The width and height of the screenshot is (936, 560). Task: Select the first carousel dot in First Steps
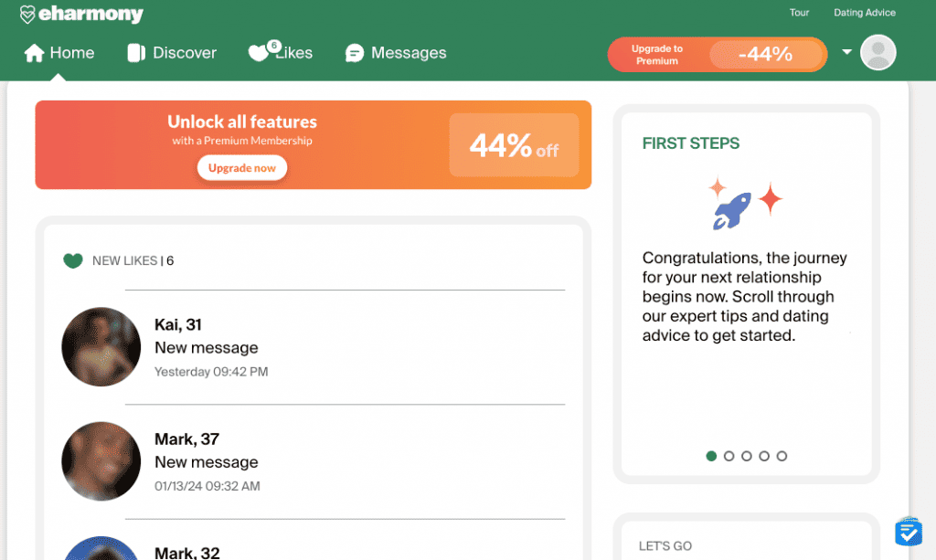tap(711, 456)
